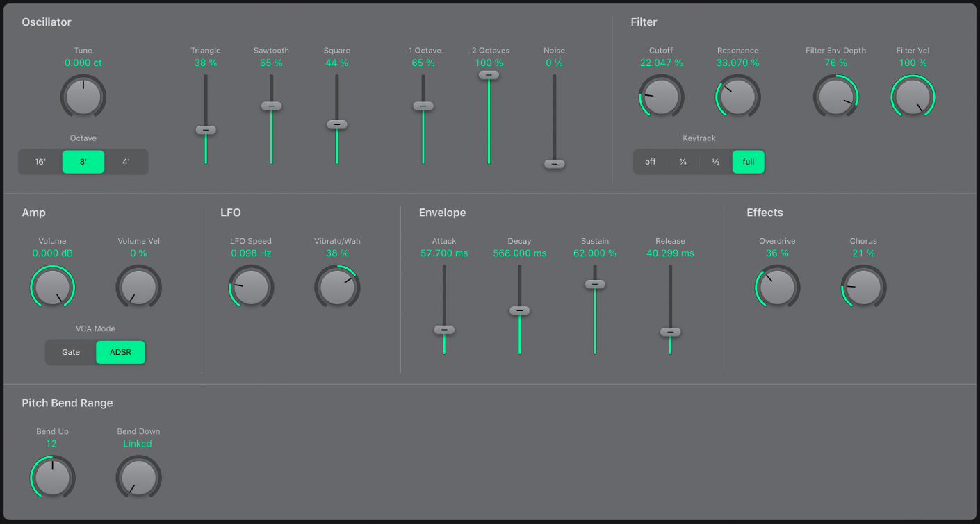
Task: Click the Overdrive effect knob
Action: coord(777,287)
